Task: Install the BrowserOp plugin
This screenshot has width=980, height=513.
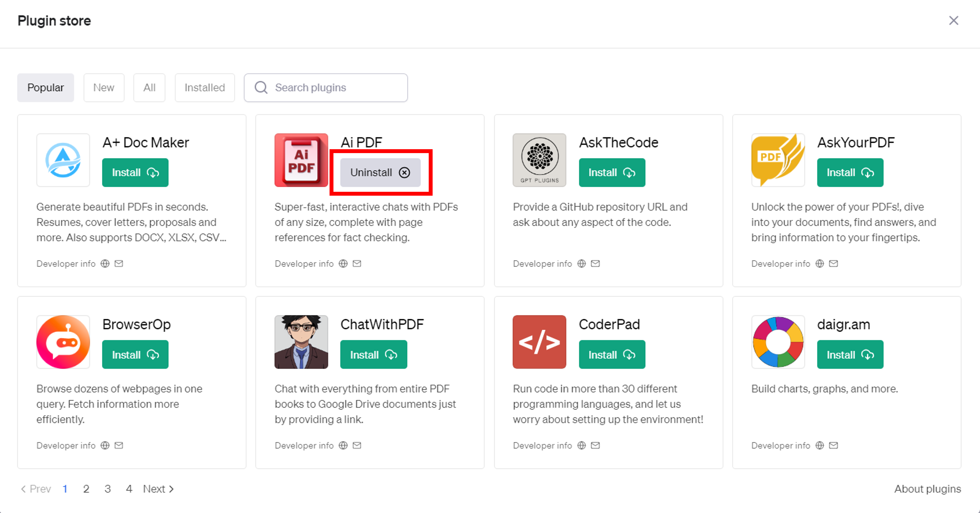Action: point(135,355)
